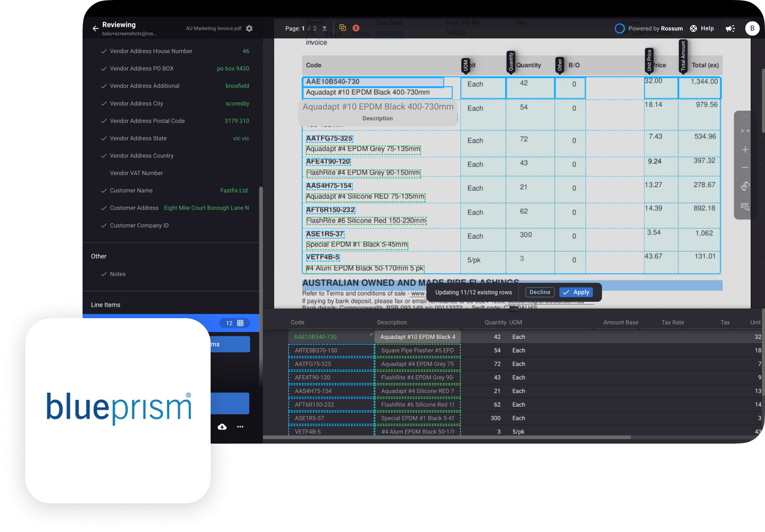Click the cloud download icon

click(222, 427)
